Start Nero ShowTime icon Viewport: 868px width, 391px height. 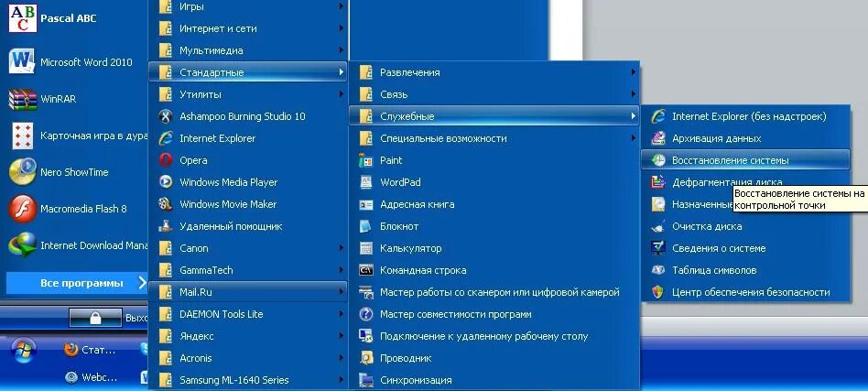click(x=23, y=171)
